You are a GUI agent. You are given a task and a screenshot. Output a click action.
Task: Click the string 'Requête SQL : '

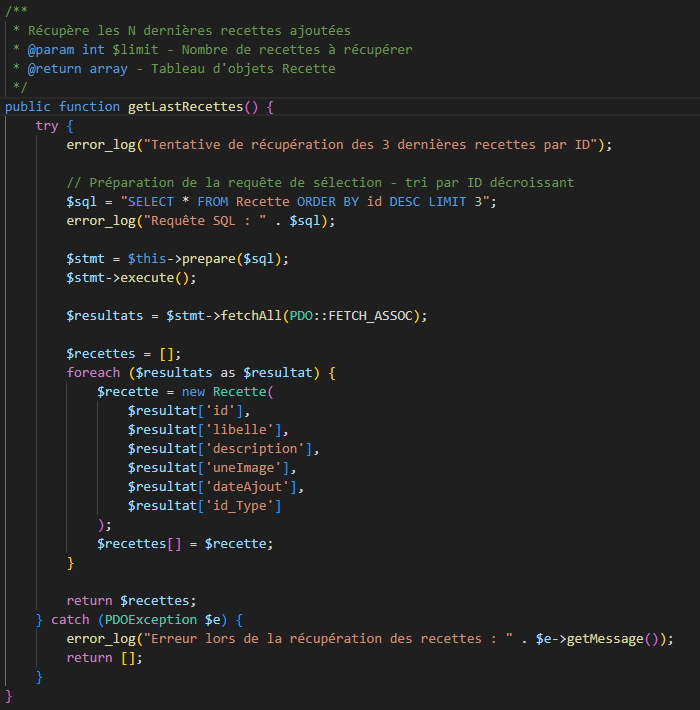[205, 221]
